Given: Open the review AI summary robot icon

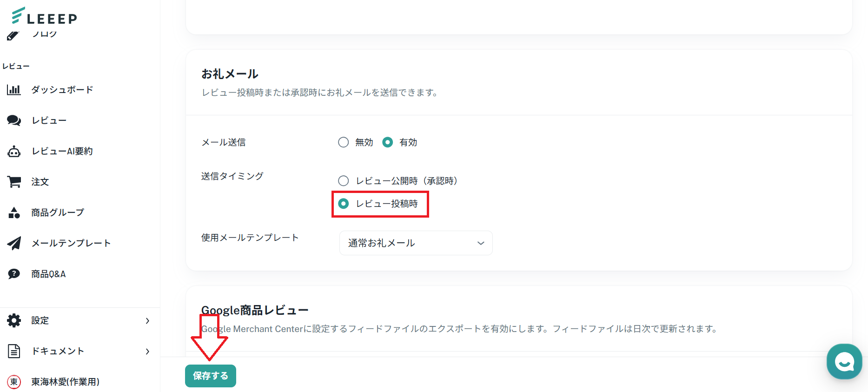Looking at the screenshot, I should 14,151.
